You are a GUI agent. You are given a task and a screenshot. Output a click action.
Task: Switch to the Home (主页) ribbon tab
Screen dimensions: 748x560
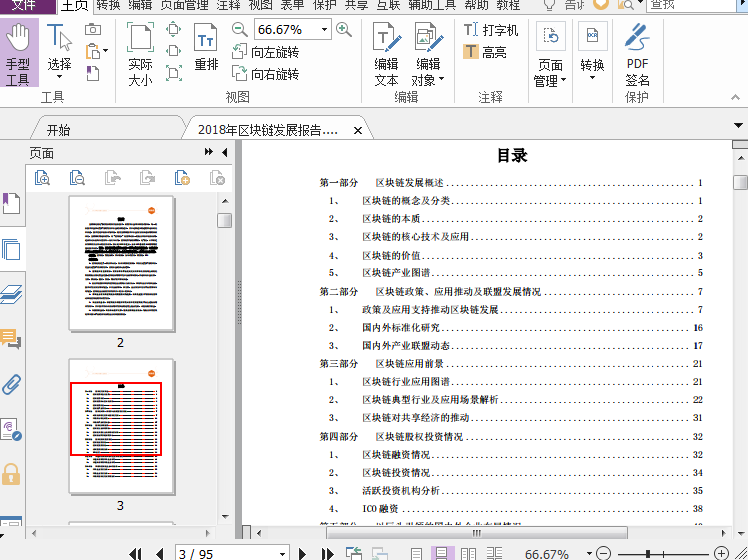[x=75, y=6]
